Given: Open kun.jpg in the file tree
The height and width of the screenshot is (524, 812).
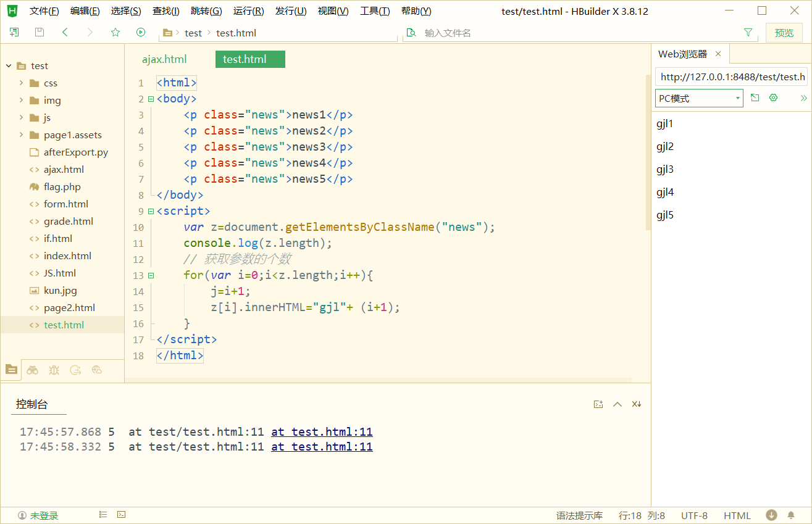Looking at the screenshot, I should (61, 290).
